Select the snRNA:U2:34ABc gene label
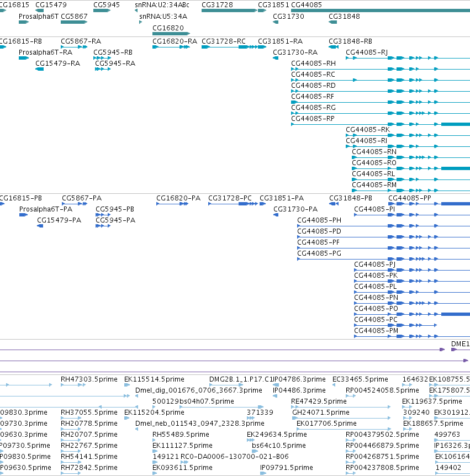 click(x=162, y=5)
